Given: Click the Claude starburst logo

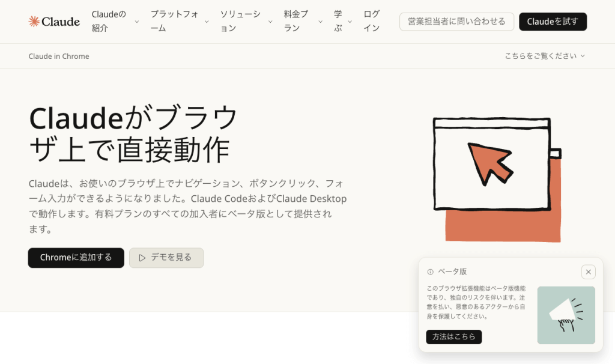Looking at the screenshot, I should tap(34, 21).
